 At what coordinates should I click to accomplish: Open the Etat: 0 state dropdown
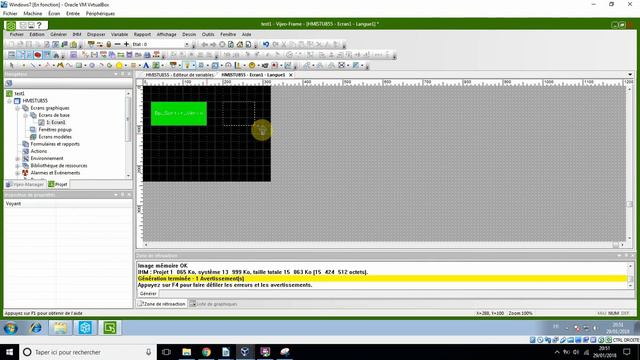(x=187, y=44)
